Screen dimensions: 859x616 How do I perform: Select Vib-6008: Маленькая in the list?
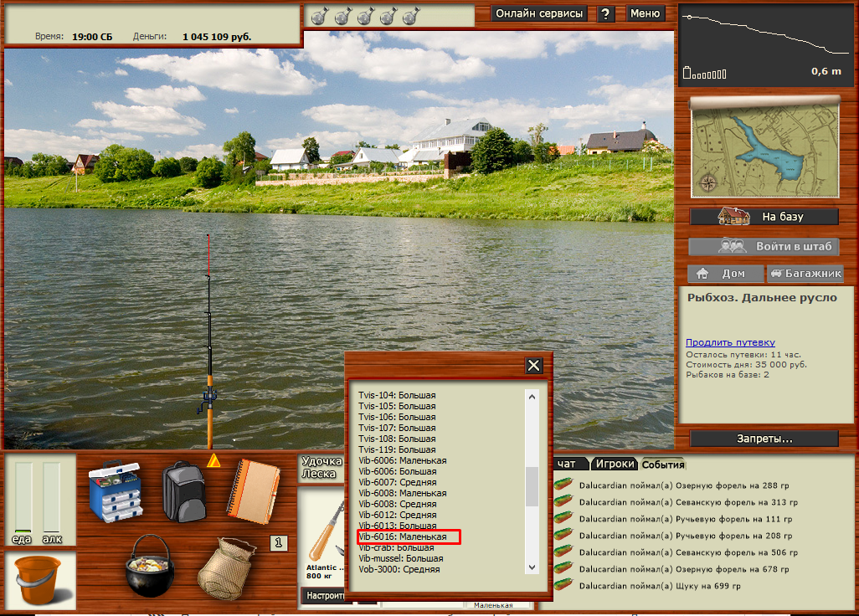pos(403,493)
